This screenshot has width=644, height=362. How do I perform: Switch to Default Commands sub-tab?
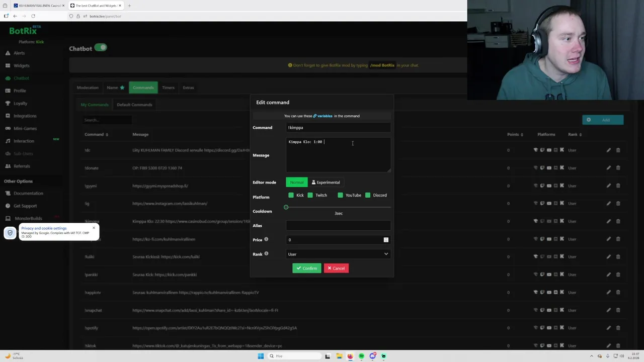[x=134, y=105]
